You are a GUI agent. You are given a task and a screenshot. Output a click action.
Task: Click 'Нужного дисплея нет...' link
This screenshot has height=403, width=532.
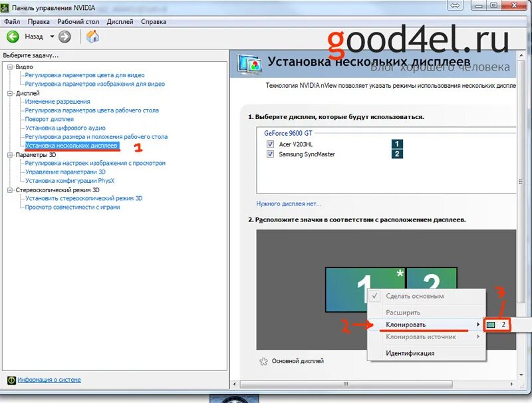[289, 204]
